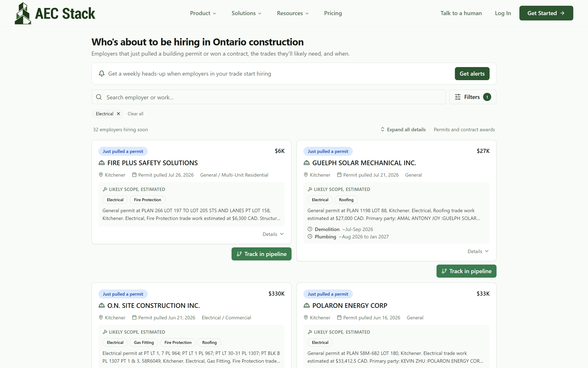
Task: Open the Filters panel
Action: (473, 97)
